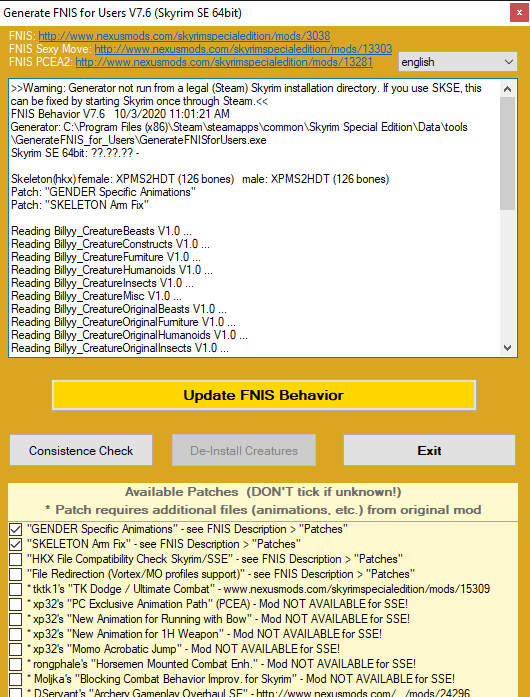Tick xp32's PC Exclusive Animation Path

click(16, 605)
